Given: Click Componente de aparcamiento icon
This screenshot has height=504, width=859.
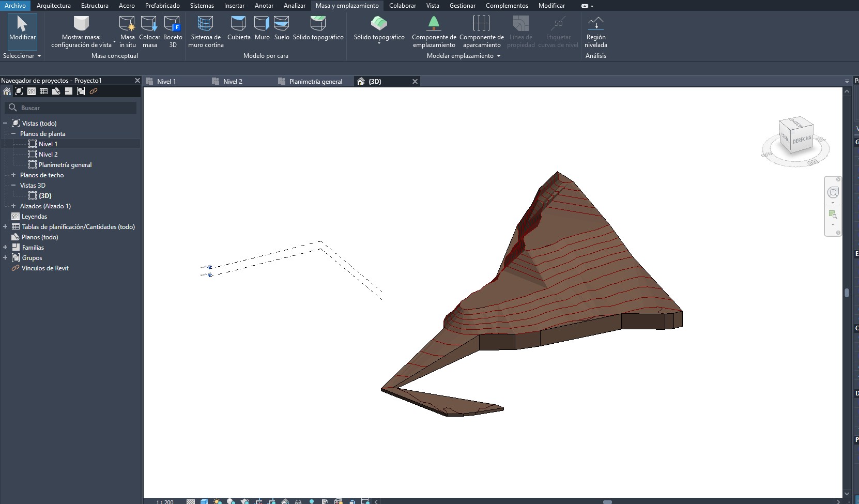Looking at the screenshot, I should coord(481,24).
